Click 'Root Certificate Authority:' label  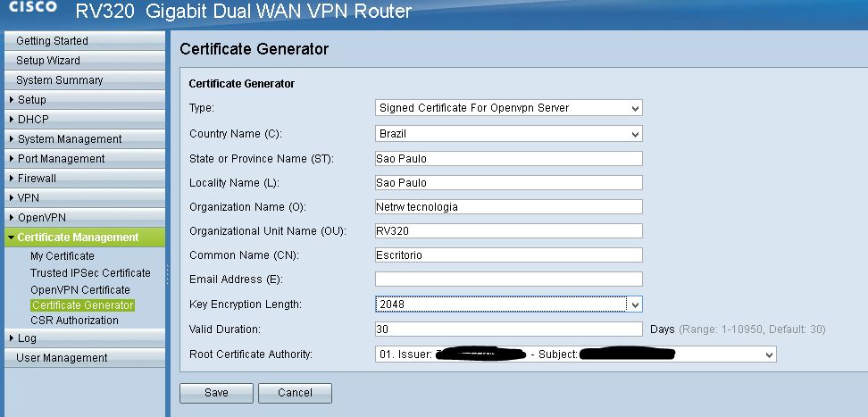[251, 354]
